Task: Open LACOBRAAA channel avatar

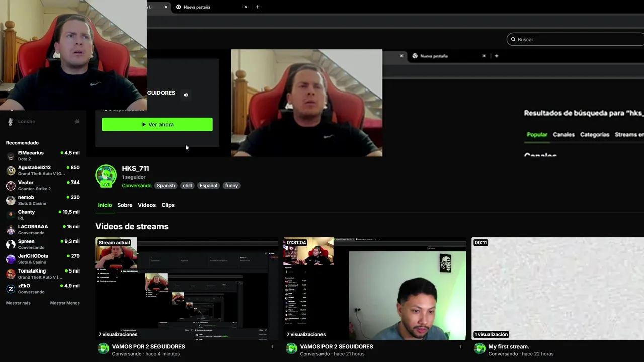Action: pyautogui.click(x=11, y=230)
